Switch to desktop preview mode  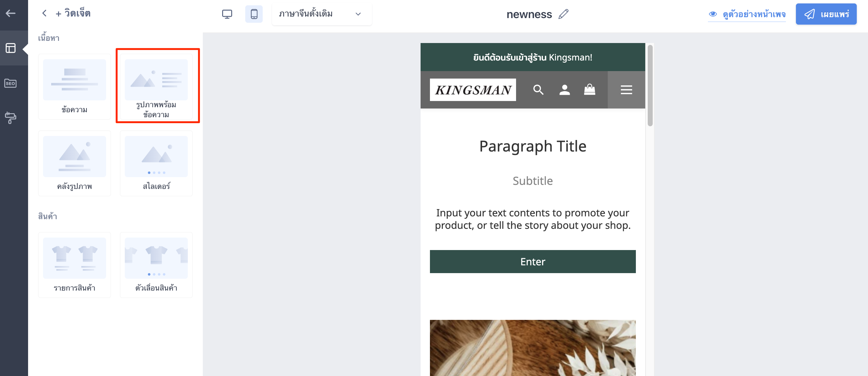227,14
